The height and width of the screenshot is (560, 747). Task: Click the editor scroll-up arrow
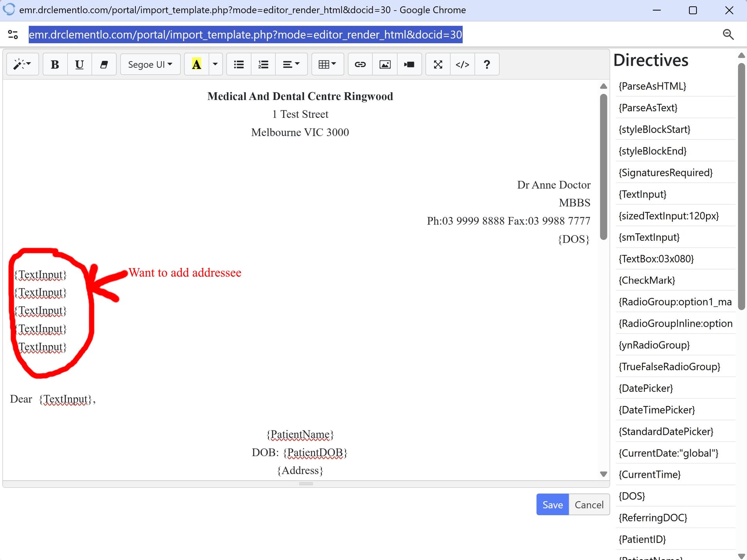pyautogui.click(x=603, y=86)
